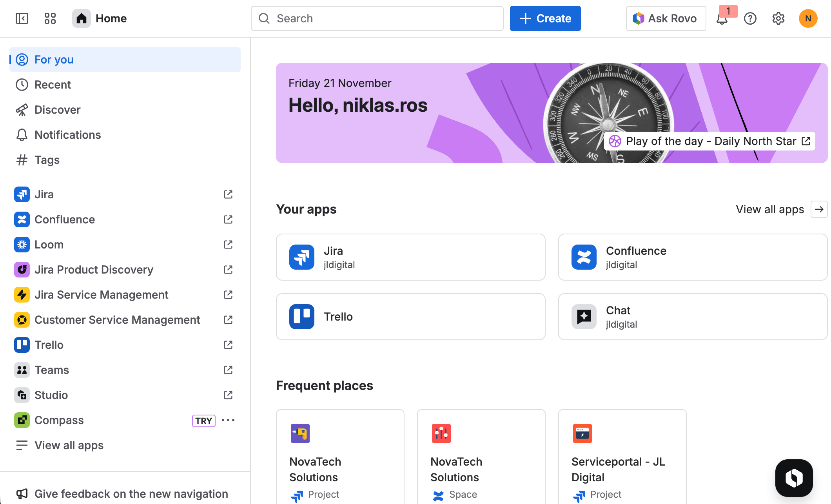Click the blue Create button

pyautogui.click(x=545, y=18)
